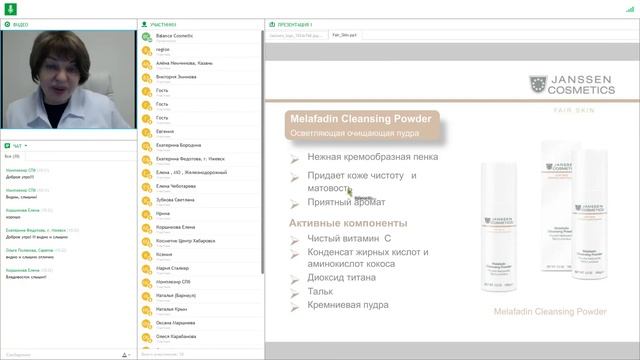Select participant name Екатерина Бородина
Screen dimensions: 640x360
(x=178, y=145)
